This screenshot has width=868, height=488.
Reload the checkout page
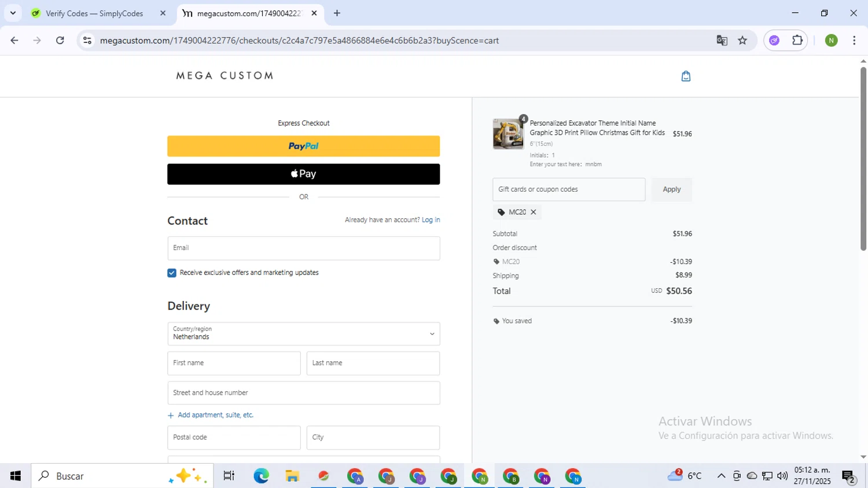(x=60, y=41)
